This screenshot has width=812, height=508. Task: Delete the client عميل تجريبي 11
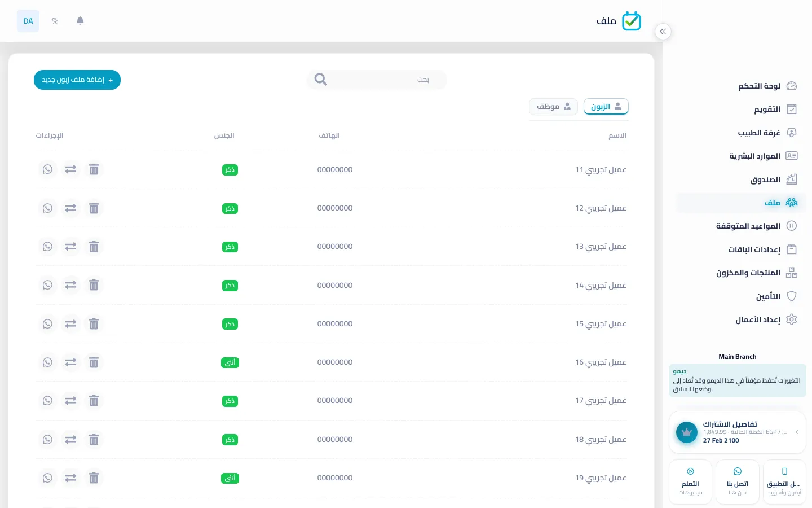click(x=94, y=169)
